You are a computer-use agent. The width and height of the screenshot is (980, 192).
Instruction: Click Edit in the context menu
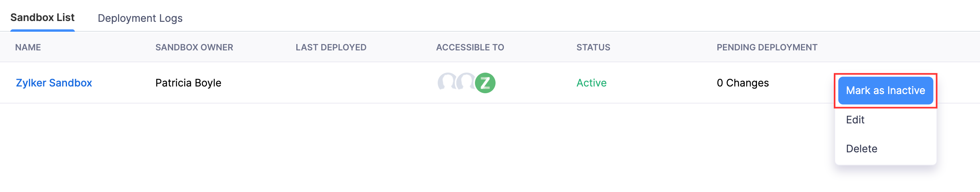click(855, 120)
